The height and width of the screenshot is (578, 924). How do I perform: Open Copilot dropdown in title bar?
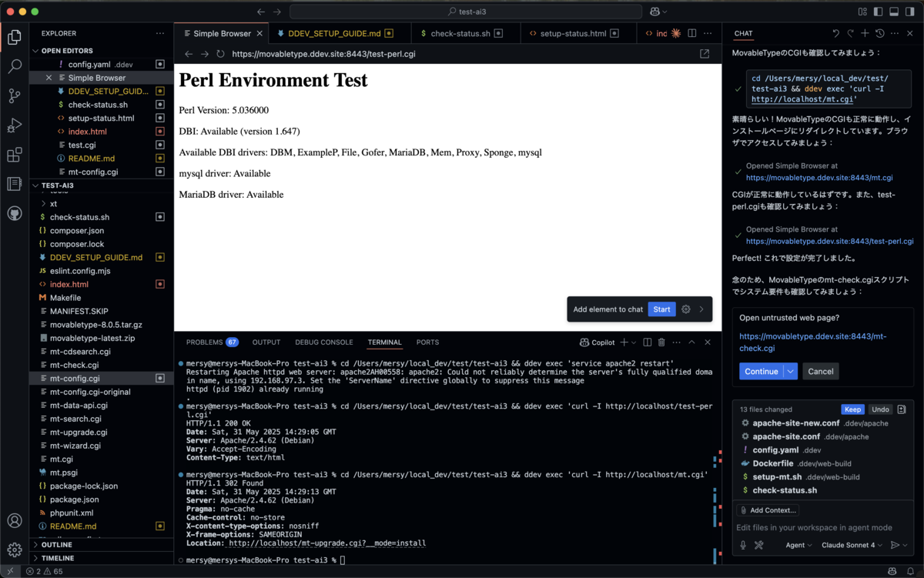665,12
